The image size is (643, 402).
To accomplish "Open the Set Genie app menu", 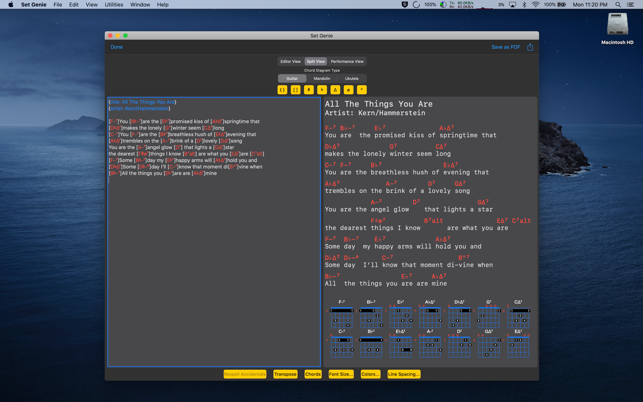I will click(x=34, y=5).
